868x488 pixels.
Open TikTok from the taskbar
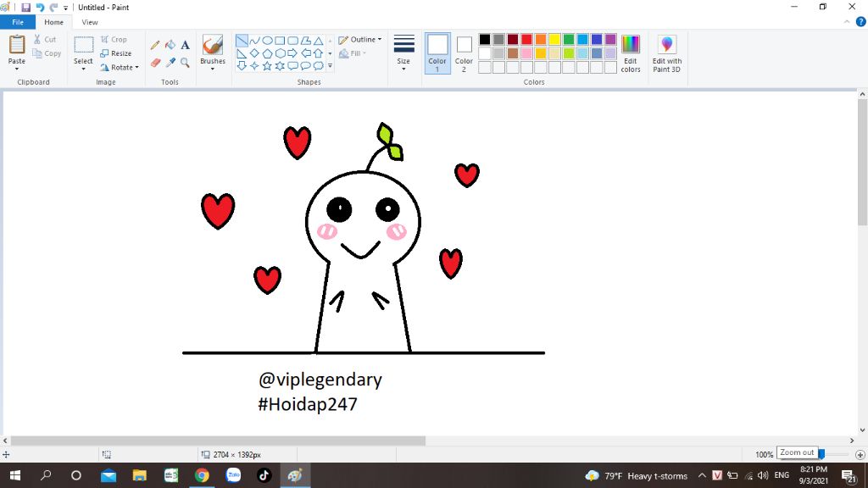point(264,475)
